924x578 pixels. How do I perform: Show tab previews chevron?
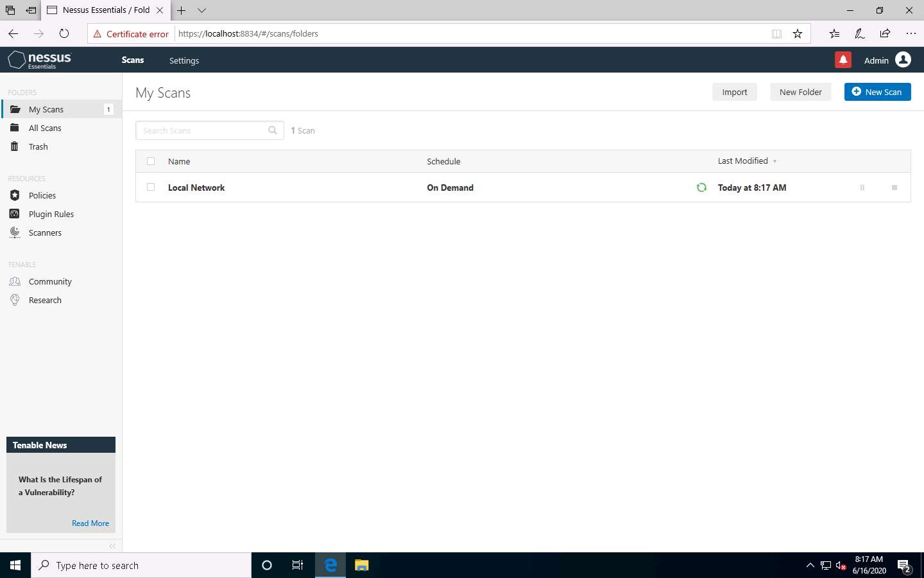[x=201, y=10]
